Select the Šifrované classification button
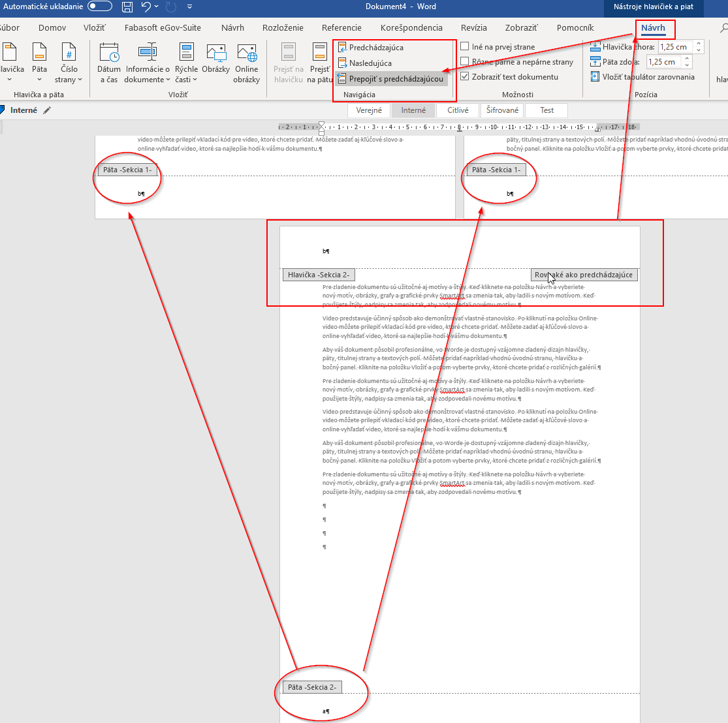Image resolution: width=728 pixels, height=723 pixels. click(x=502, y=110)
